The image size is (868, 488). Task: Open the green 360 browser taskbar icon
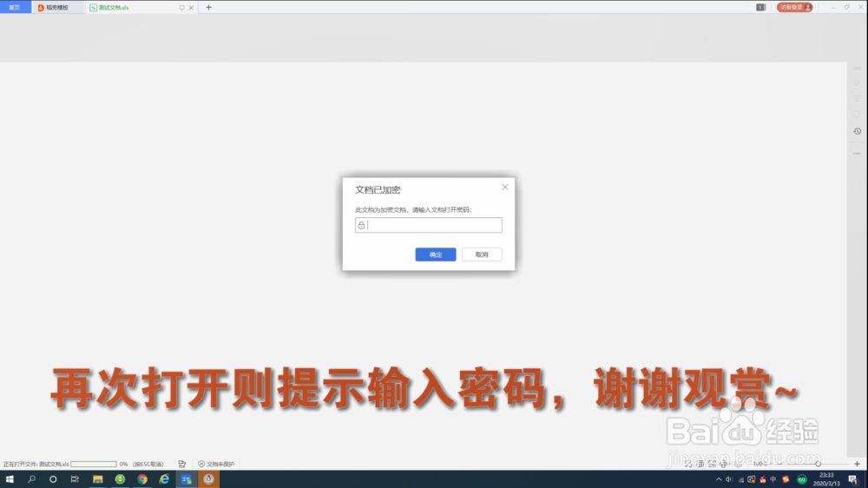(x=120, y=479)
